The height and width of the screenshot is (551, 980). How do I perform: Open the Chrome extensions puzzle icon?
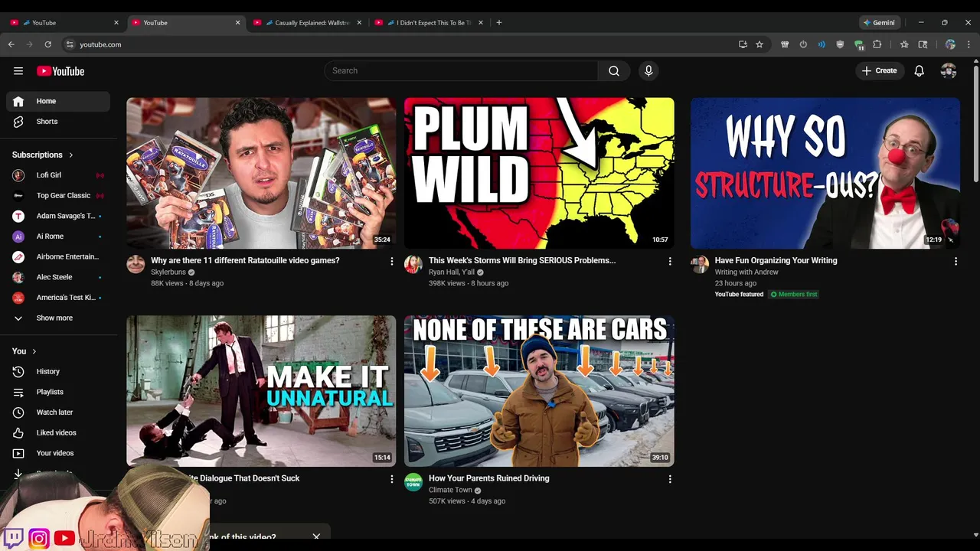877,44
